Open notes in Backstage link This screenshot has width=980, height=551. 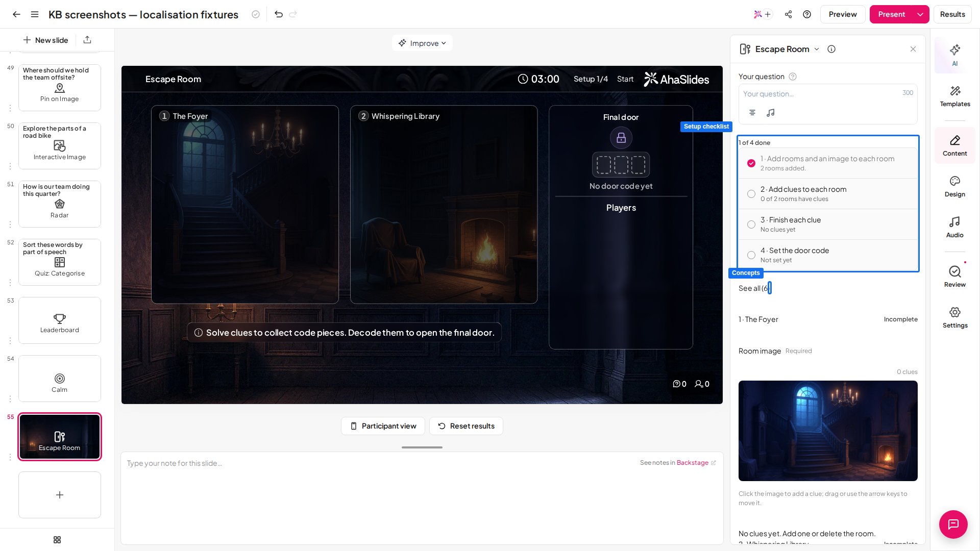point(696,463)
